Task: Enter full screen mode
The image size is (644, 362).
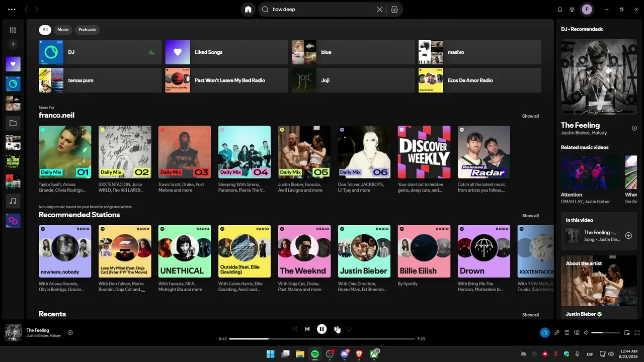Action: [x=637, y=333]
